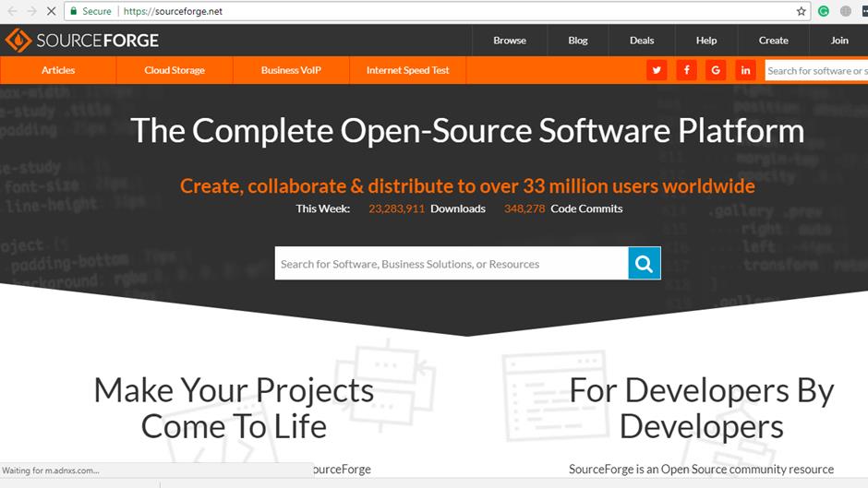Launch the Internet Speed Test link
Viewport: 868px width, 488px height.
pyautogui.click(x=408, y=70)
